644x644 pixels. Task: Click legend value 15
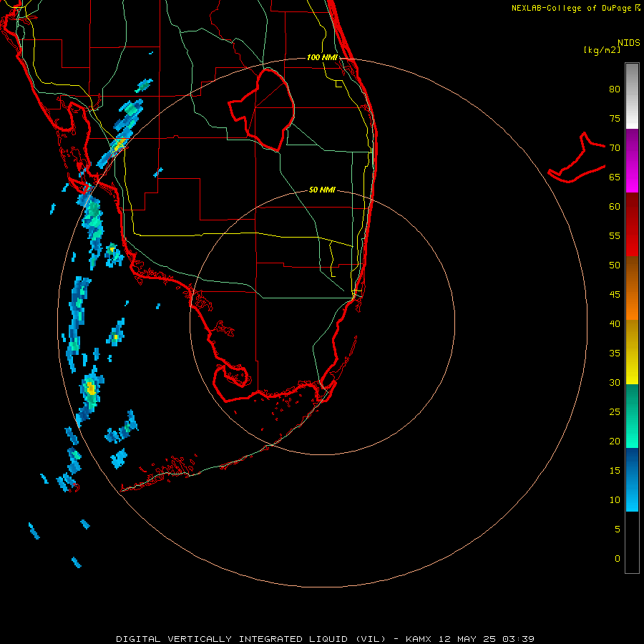tap(615, 471)
